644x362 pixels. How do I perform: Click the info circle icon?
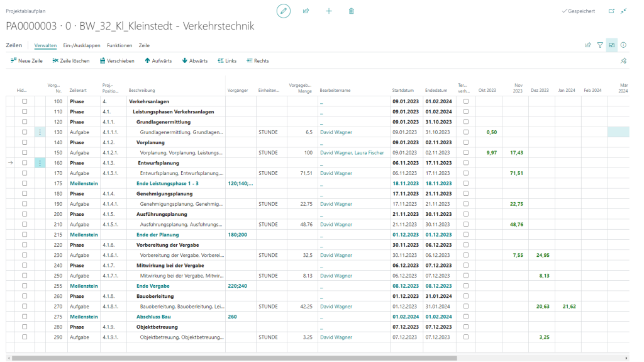[x=623, y=45]
